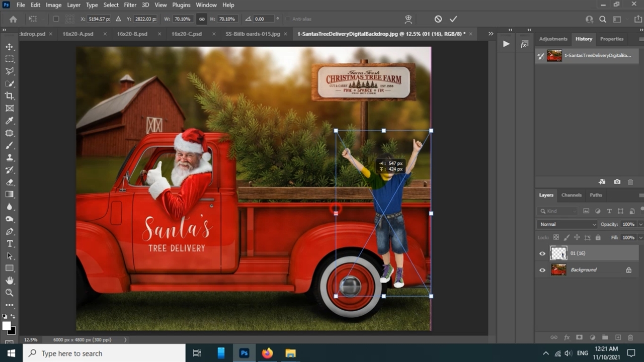This screenshot has height=362, width=644.
Task: Commit the transform with the checkmark
Action: 453,19
